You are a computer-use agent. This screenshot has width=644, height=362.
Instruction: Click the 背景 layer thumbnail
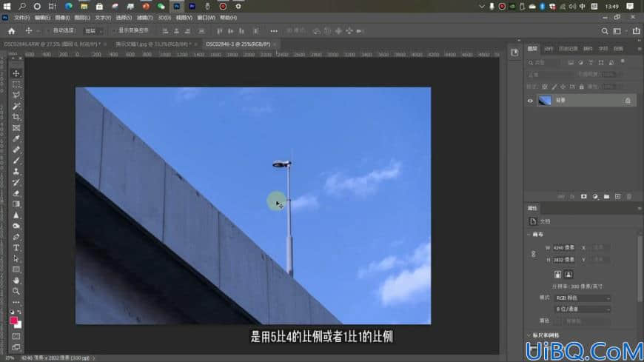545,101
